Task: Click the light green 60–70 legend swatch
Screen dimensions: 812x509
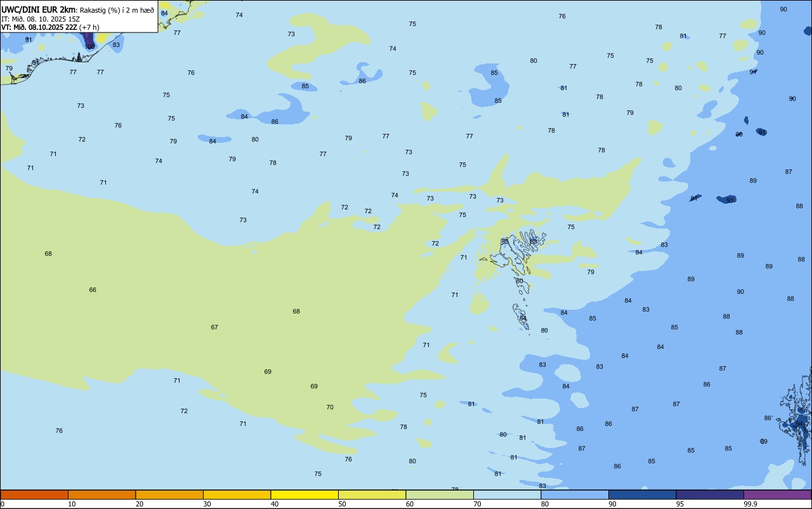Action: (x=440, y=494)
